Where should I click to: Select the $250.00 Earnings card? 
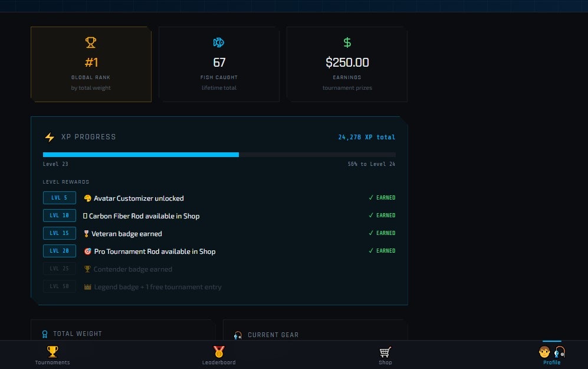[x=347, y=64]
